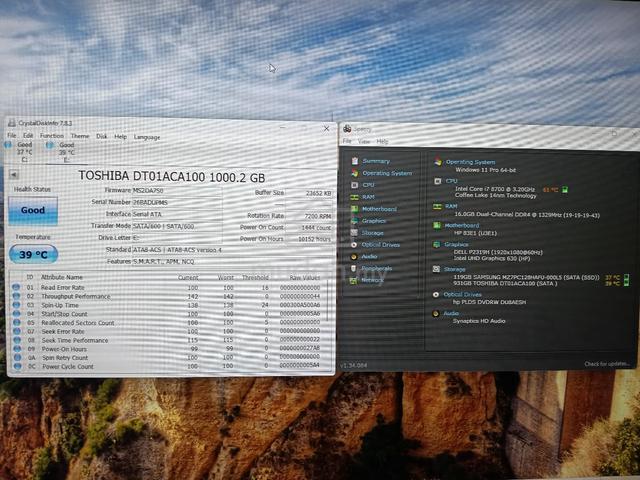Click the Throughput Performance status icon
Screen dimensions: 640x480
(x=16, y=296)
